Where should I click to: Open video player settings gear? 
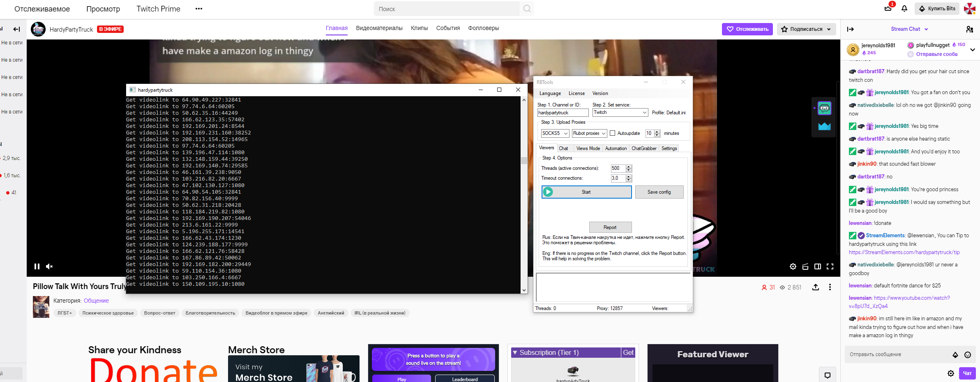793,266
